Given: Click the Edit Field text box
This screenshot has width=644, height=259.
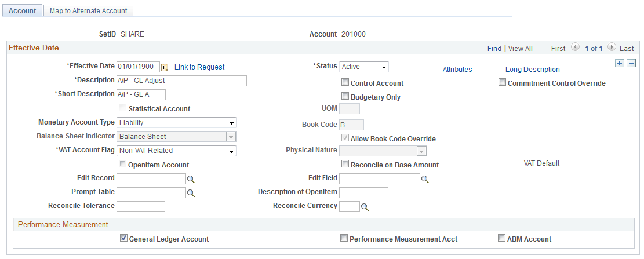Looking at the screenshot, I should 380,178.
